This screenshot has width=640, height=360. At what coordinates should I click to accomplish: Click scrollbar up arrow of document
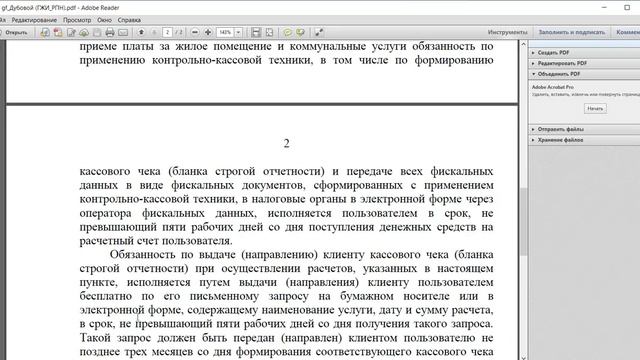[x=523, y=44]
